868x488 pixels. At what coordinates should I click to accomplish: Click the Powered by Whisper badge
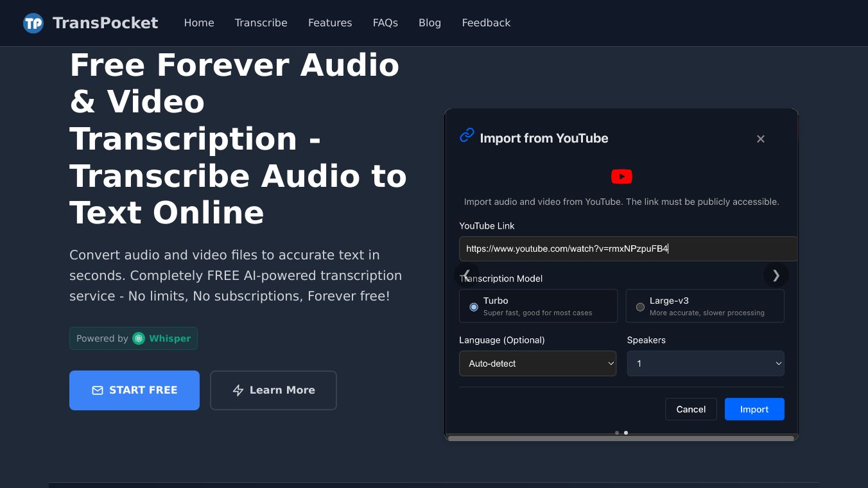[134, 338]
